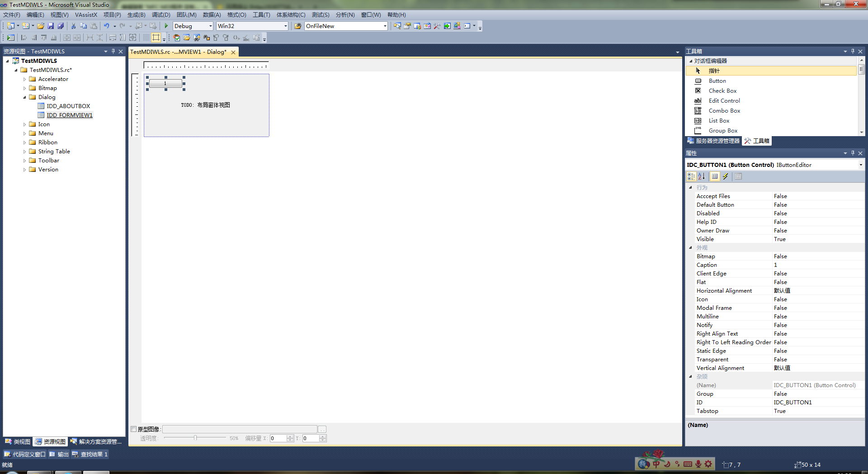Click the Align Lefts icon
Screen dimensions: 868x474
(x=24, y=38)
